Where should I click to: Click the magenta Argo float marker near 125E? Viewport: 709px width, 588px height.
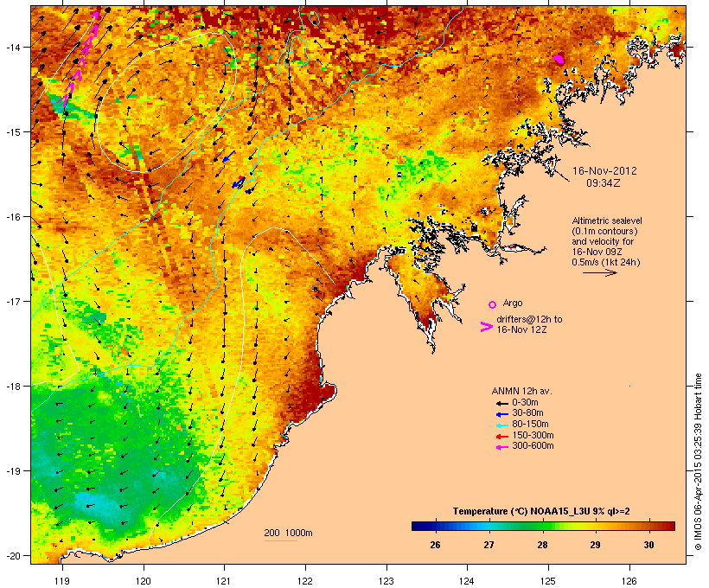click(x=559, y=58)
